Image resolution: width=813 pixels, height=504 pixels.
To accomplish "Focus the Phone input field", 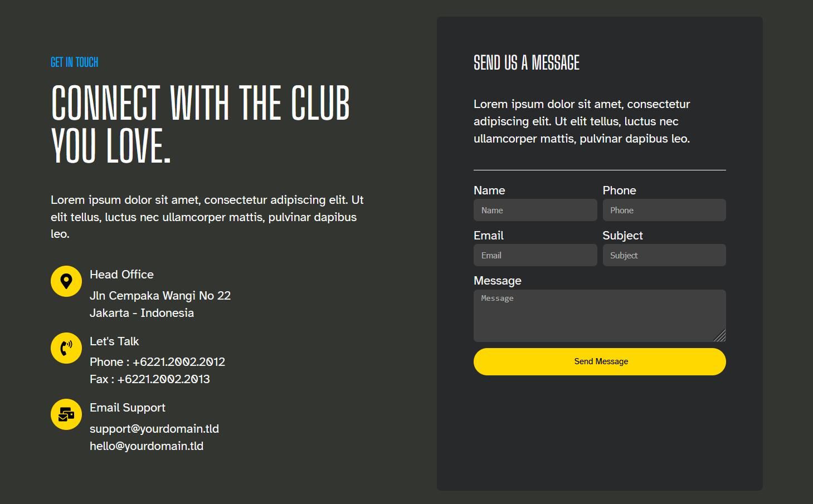I will pos(664,211).
